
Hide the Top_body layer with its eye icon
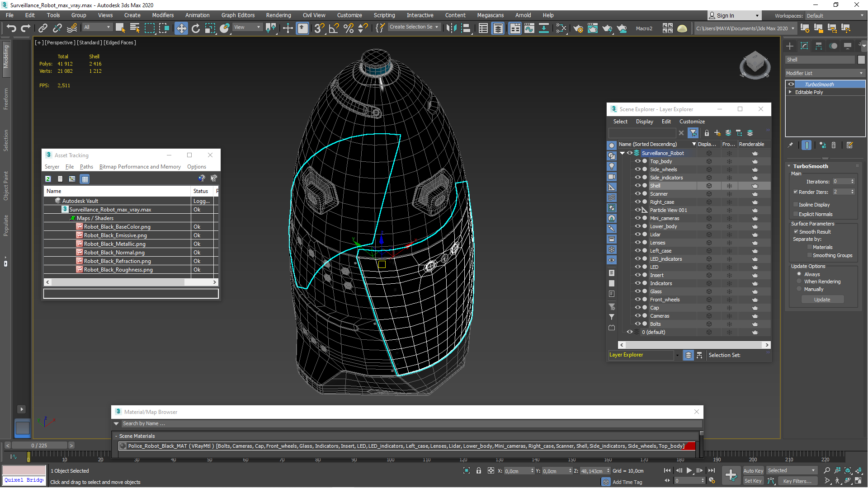pyautogui.click(x=637, y=161)
